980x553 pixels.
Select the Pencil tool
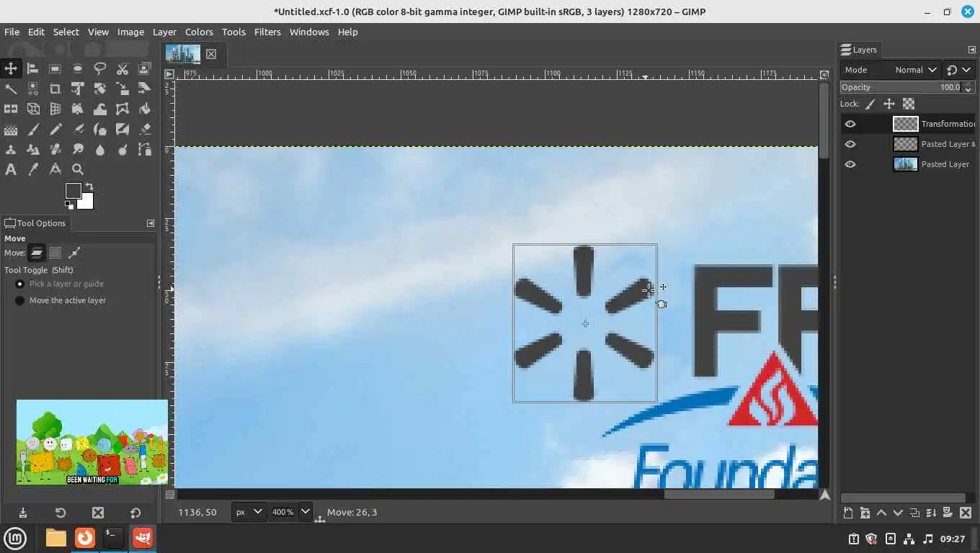coord(55,130)
